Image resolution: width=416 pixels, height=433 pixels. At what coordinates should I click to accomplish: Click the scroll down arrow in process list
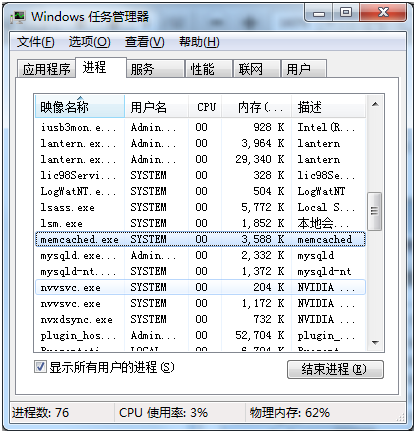pos(375,342)
